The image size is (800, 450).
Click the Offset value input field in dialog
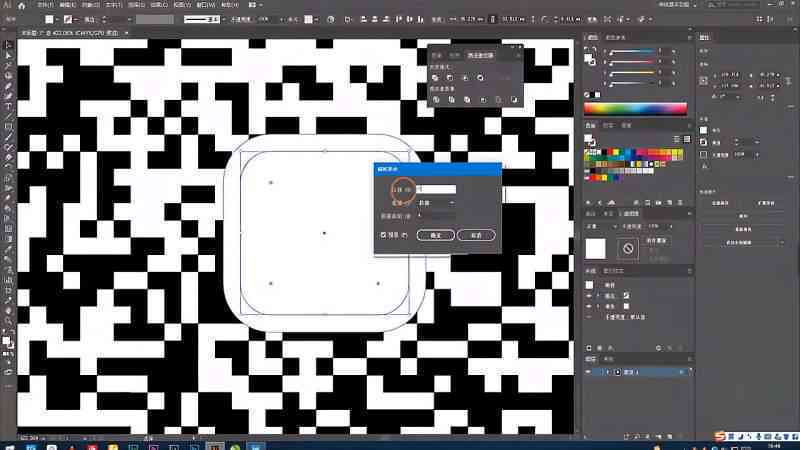[436, 189]
